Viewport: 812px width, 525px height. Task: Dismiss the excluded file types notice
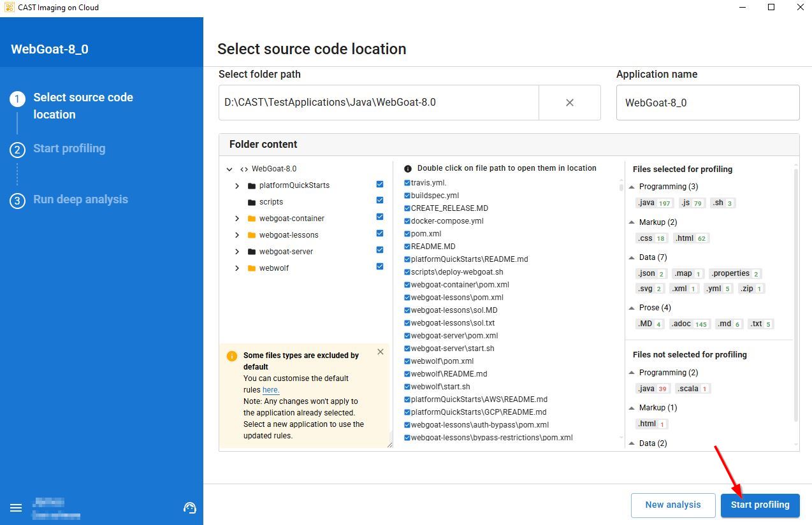(381, 352)
